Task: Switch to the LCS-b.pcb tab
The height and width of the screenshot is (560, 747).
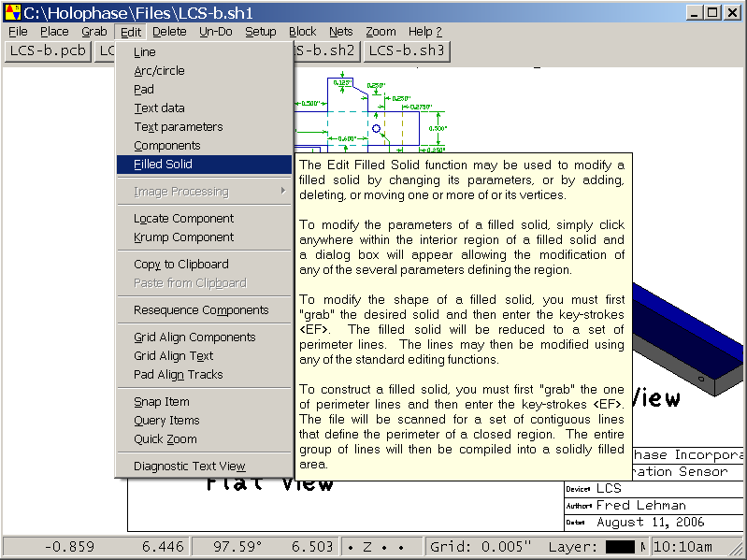Action: point(47,50)
